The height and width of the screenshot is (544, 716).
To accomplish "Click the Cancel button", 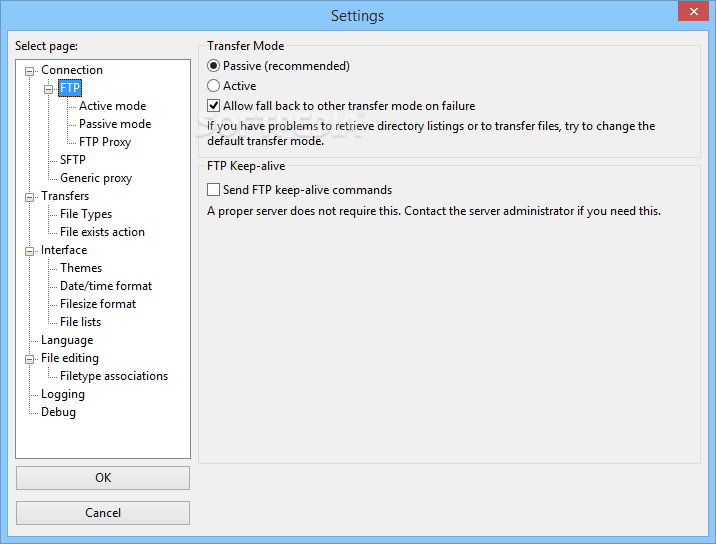I will tap(103, 513).
